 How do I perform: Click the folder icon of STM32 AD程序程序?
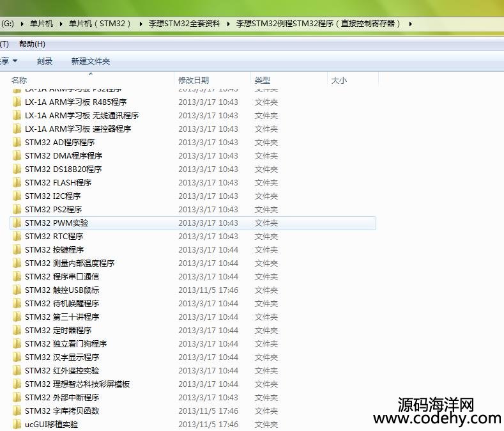[17, 143]
